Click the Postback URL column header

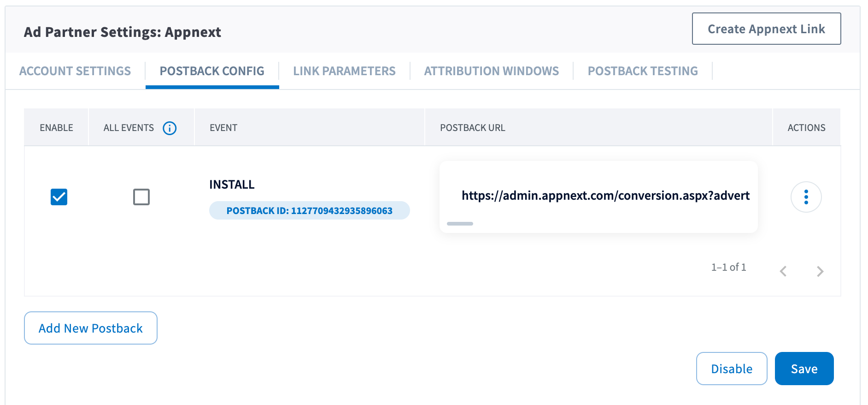coord(472,128)
